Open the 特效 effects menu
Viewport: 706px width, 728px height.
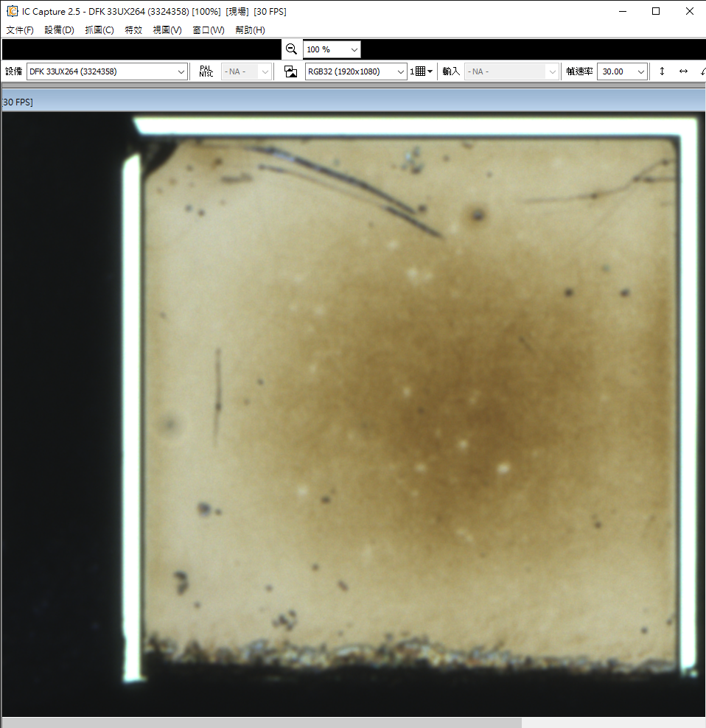point(133,29)
